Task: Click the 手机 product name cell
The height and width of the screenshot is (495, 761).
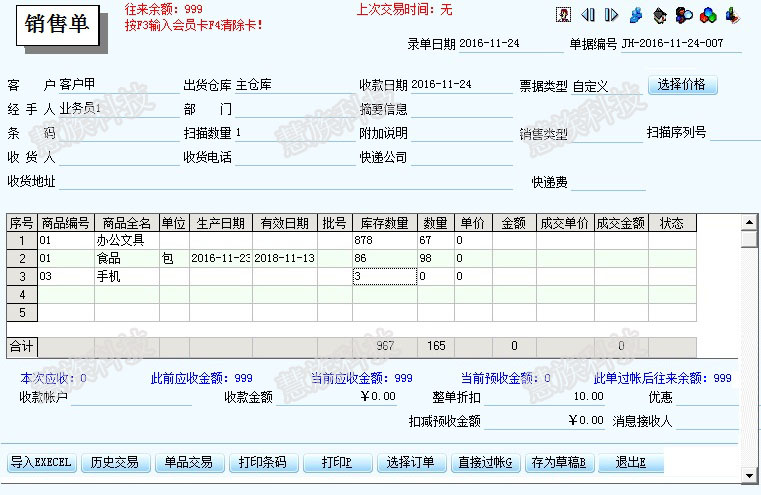Action: [127, 277]
